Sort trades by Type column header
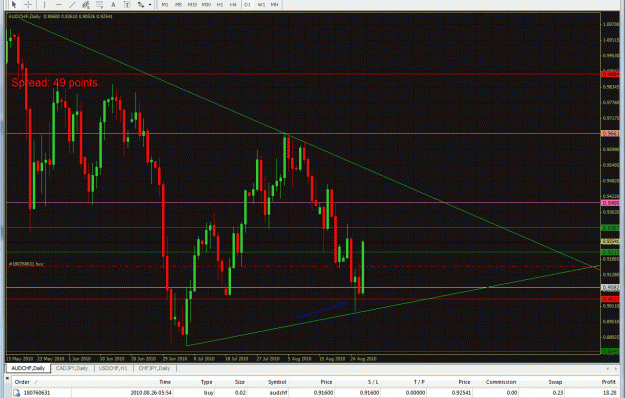 pos(206,382)
